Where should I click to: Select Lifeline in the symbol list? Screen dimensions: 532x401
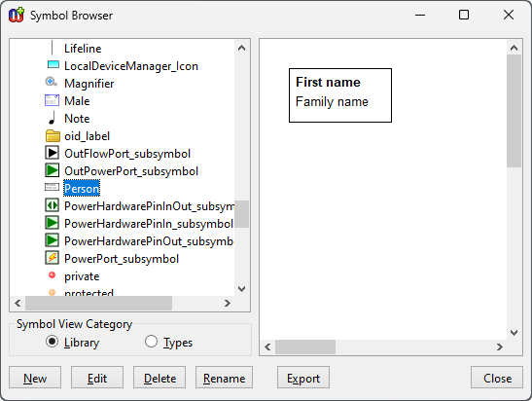(x=83, y=49)
